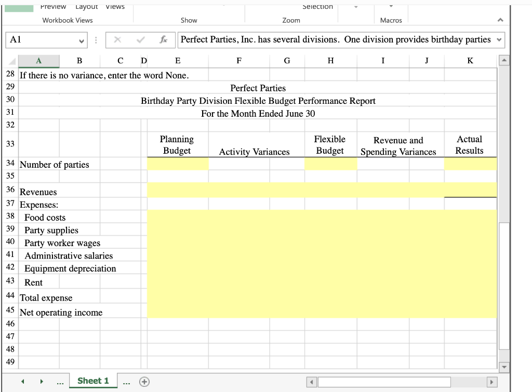
Task: Click Planning Budget cell for Number of parties
Action: [x=178, y=164]
